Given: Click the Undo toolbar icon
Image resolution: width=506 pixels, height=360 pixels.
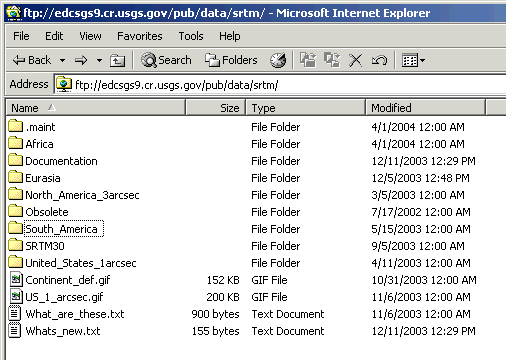Looking at the screenshot, I should tap(379, 60).
